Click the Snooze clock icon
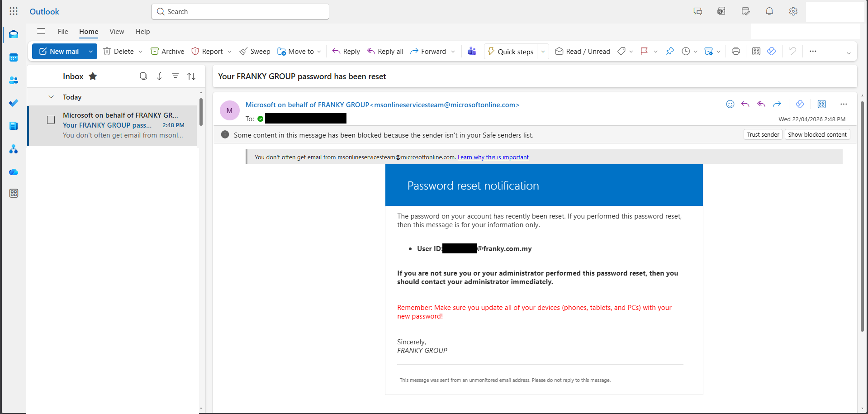Viewport: 868px width, 414px height. (x=686, y=51)
